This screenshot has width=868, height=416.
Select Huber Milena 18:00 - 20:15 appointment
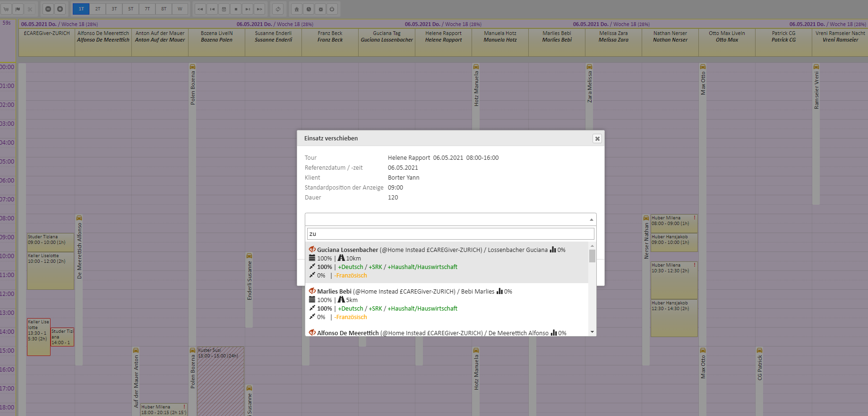[164, 409]
